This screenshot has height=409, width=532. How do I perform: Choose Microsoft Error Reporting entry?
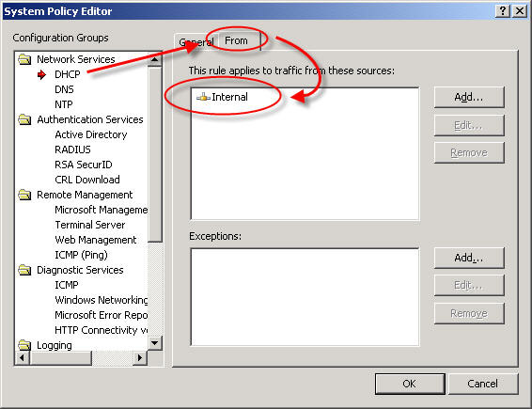101,315
